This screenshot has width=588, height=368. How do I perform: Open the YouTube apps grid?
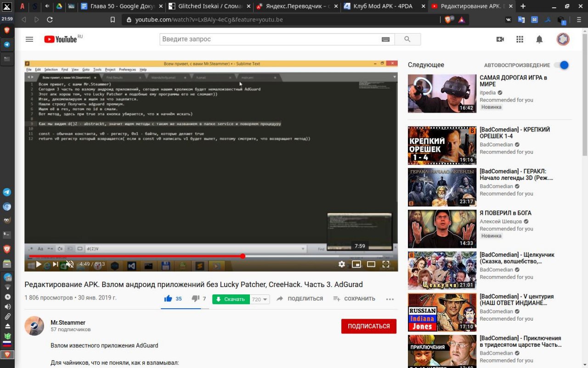pos(520,39)
